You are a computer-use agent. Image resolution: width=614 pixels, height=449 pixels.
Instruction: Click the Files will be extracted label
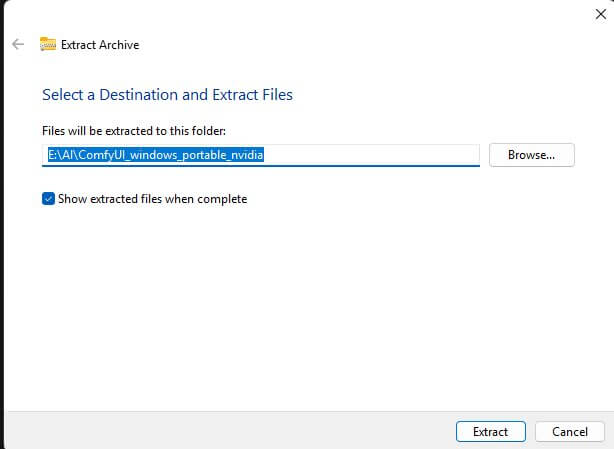coord(134,131)
